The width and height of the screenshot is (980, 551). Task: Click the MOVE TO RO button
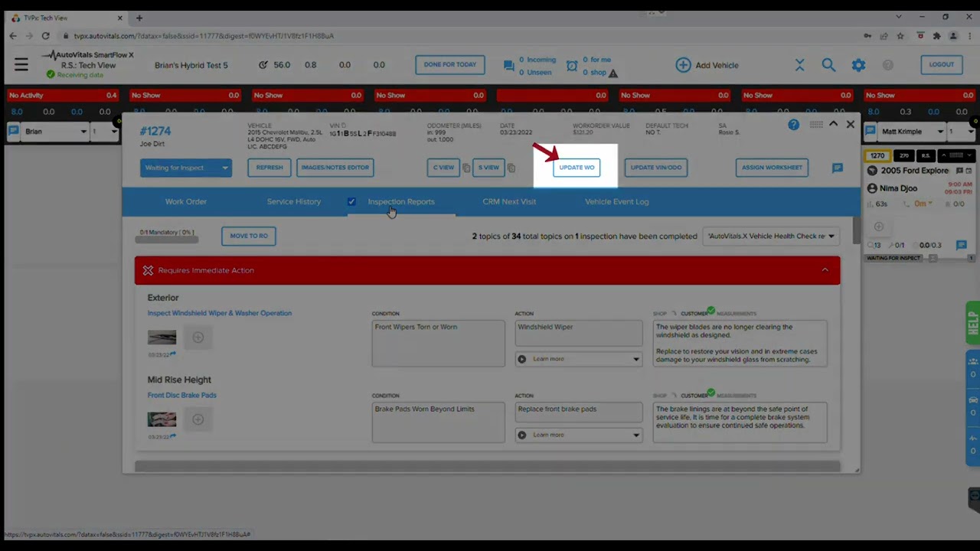[x=249, y=236]
